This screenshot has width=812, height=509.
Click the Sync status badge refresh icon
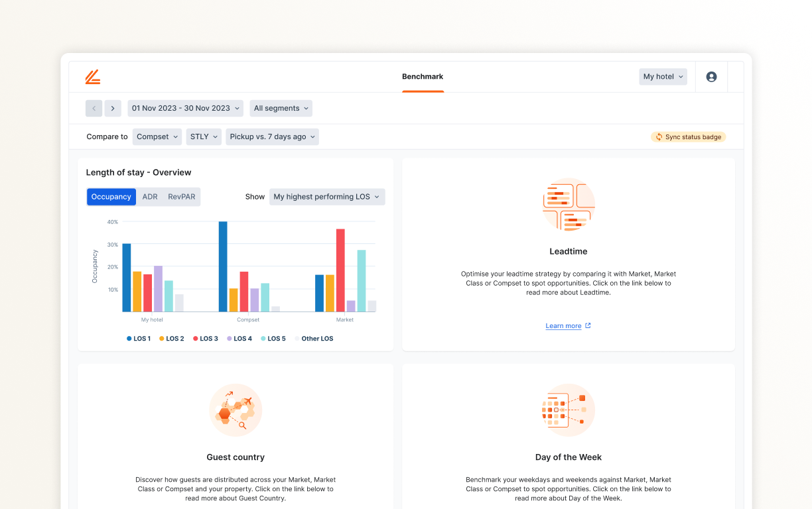pyautogui.click(x=659, y=137)
